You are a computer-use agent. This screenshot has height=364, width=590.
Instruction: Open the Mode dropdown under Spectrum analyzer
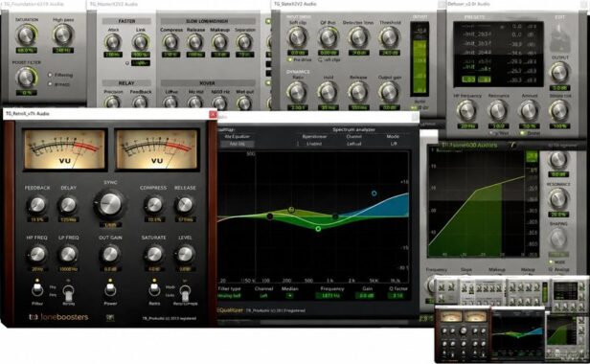tap(394, 144)
